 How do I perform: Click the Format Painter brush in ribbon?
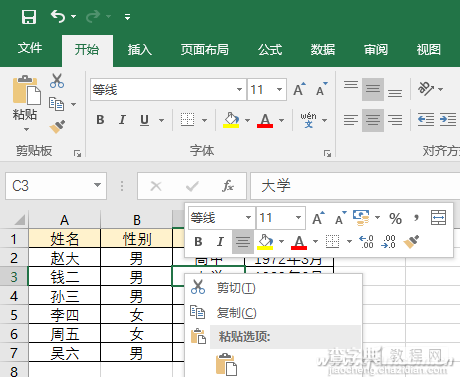pos(57,127)
